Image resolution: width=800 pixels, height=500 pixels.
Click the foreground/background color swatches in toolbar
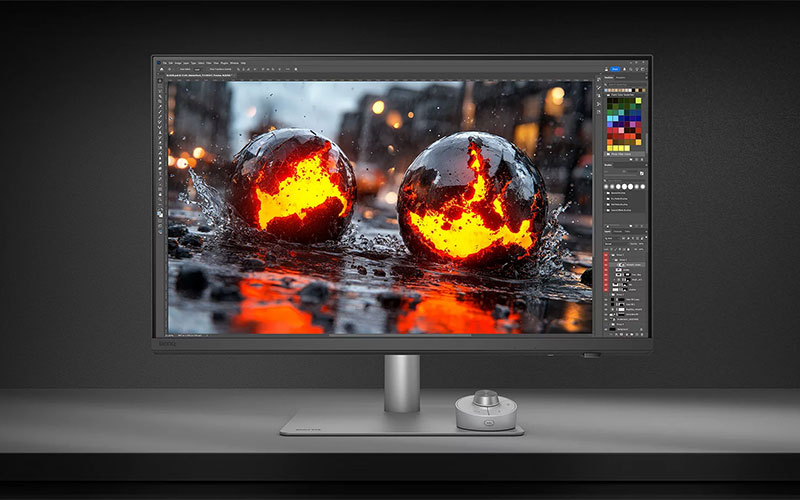[x=160, y=214]
